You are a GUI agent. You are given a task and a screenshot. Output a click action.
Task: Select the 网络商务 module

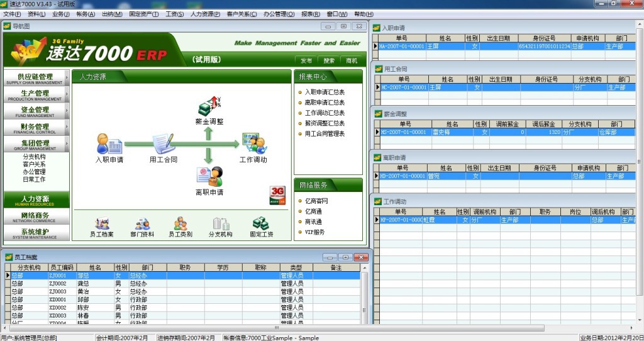[36, 216]
